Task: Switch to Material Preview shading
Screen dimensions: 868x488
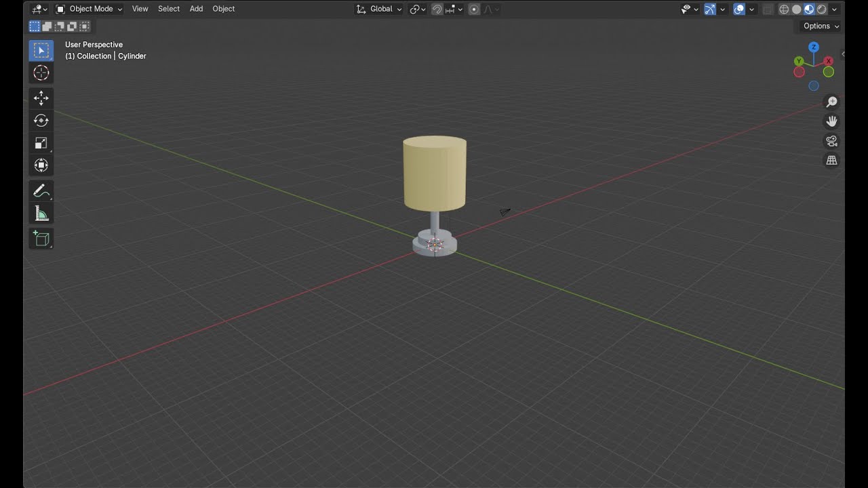Action: coord(809,9)
